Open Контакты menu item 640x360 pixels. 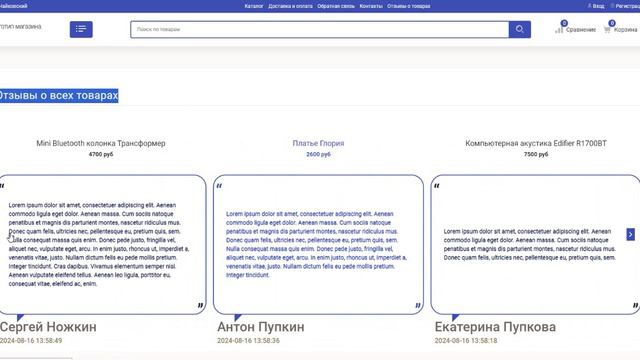[371, 6]
